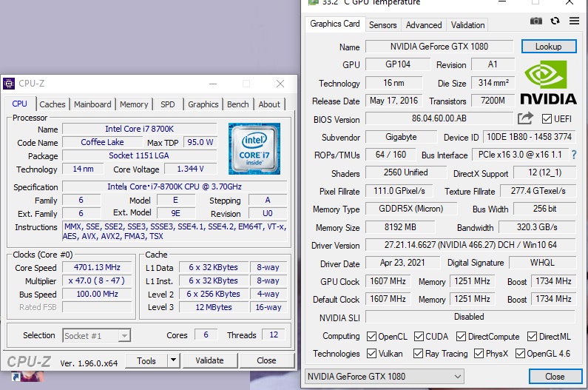Click the Cores value 6
This screenshot has height=390, width=588.
click(206, 334)
